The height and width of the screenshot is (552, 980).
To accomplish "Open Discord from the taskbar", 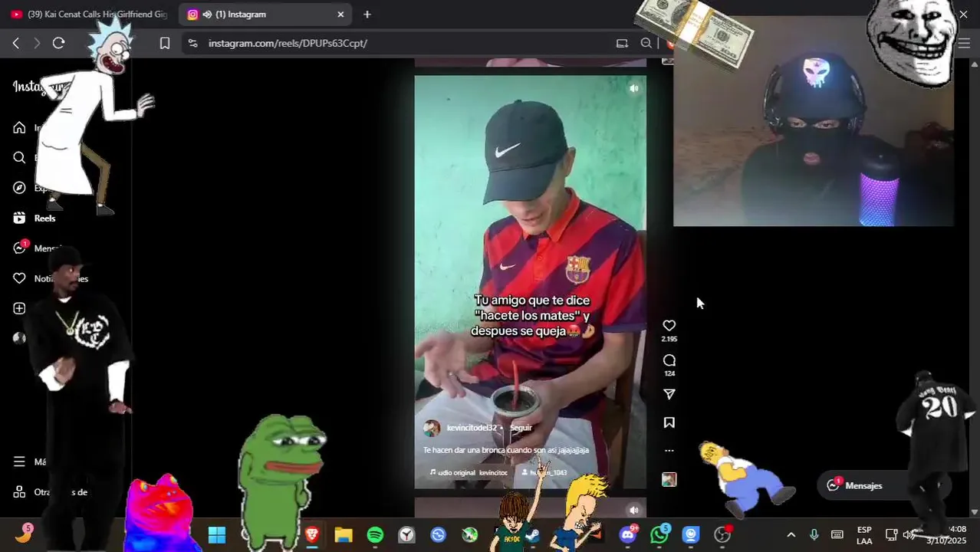I will 628,534.
